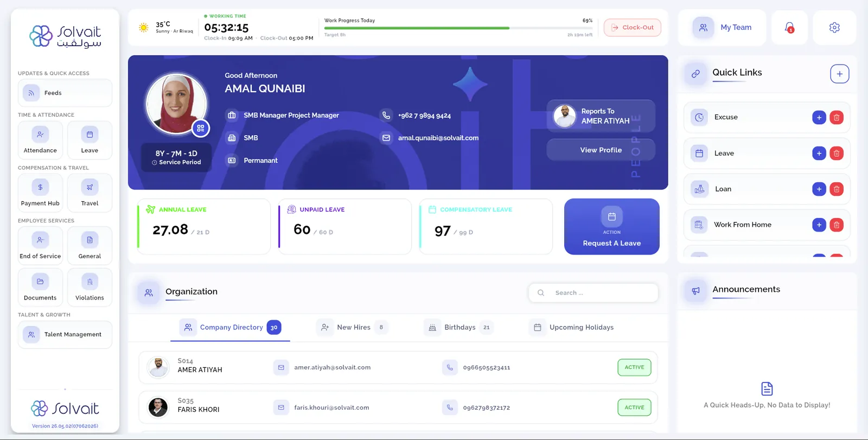Switch to Birthdays tab
The width and height of the screenshot is (868, 440).
coord(459,328)
